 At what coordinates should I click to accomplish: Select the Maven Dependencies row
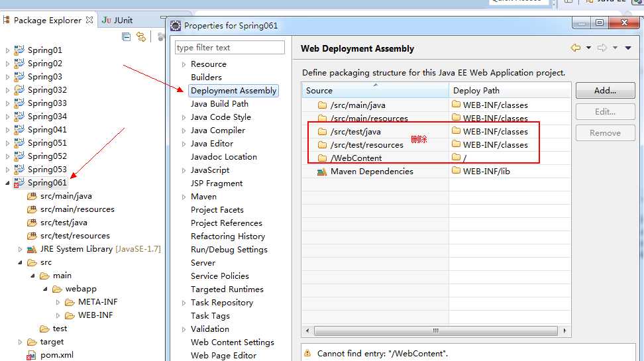pos(436,172)
